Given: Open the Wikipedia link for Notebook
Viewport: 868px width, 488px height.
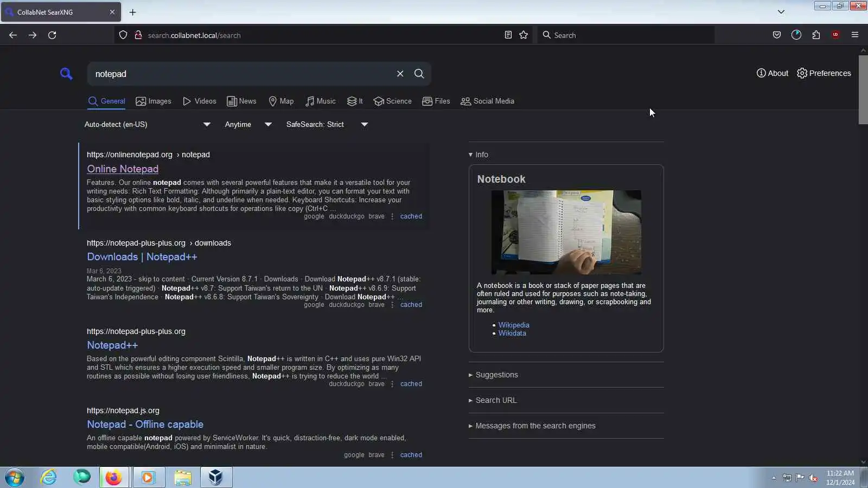Looking at the screenshot, I should point(514,325).
